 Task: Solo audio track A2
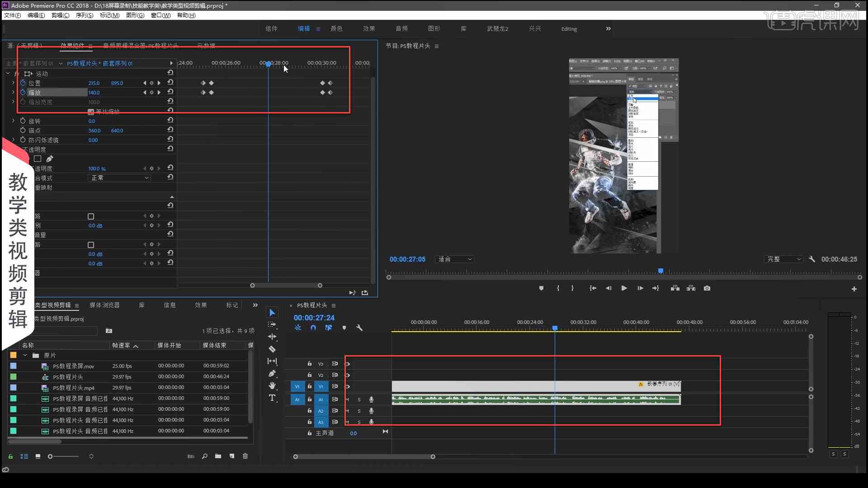pos(359,411)
